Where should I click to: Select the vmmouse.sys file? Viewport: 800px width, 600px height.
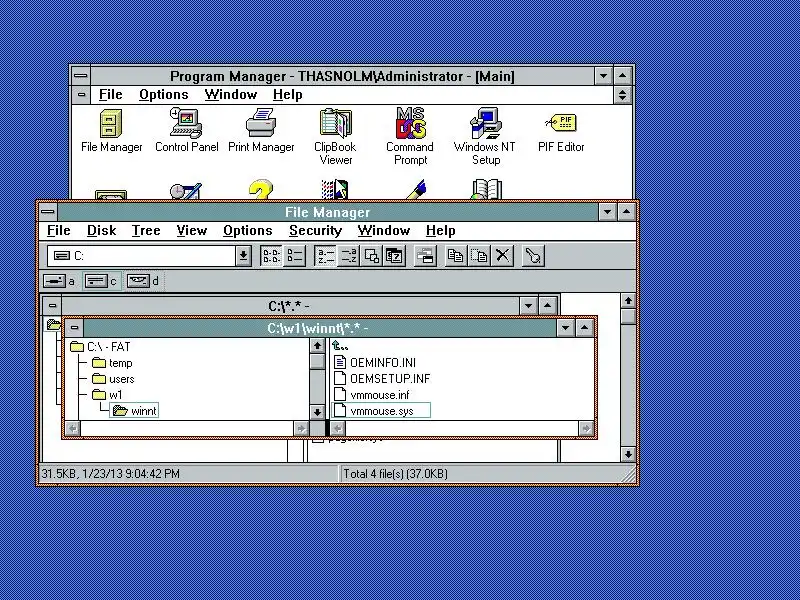click(x=381, y=411)
